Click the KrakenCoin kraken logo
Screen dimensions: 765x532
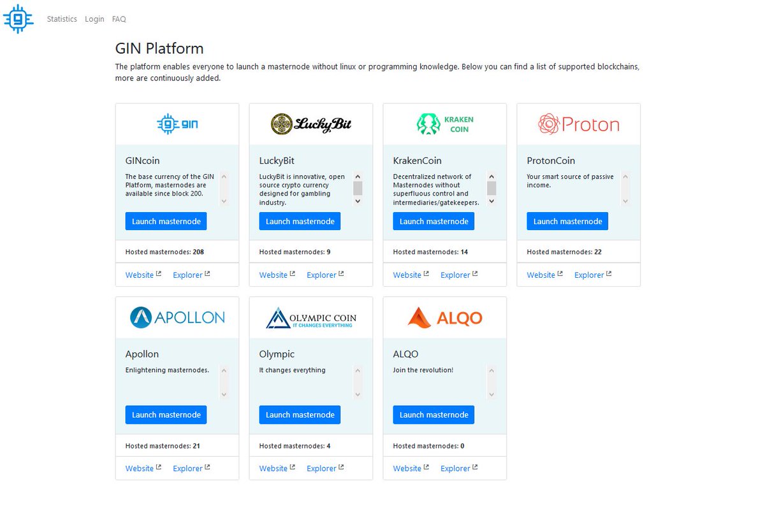coord(444,124)
